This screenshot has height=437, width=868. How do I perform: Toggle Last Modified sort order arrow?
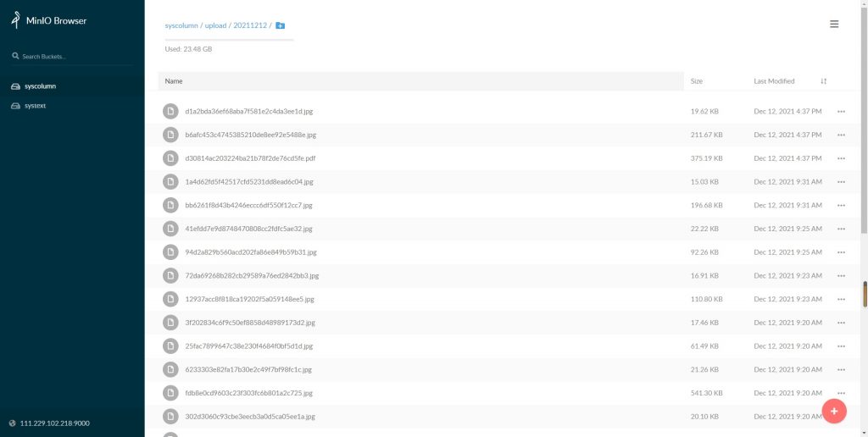pyautogui.click(x=824, y=81)
